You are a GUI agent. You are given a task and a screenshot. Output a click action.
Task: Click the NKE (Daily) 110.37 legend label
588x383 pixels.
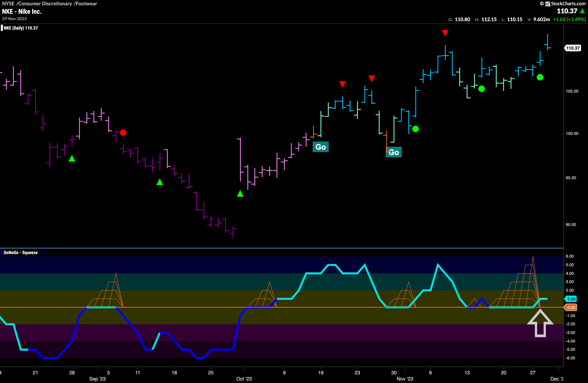(21, 28)
